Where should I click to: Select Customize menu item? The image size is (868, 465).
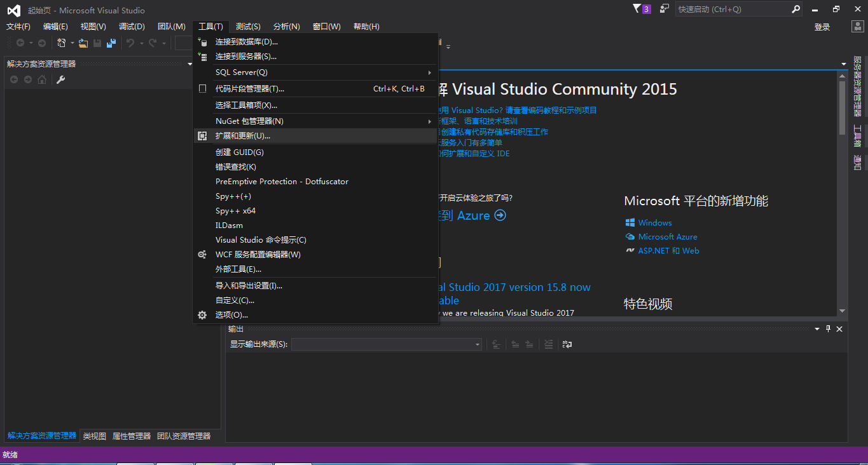click(315, 300)
